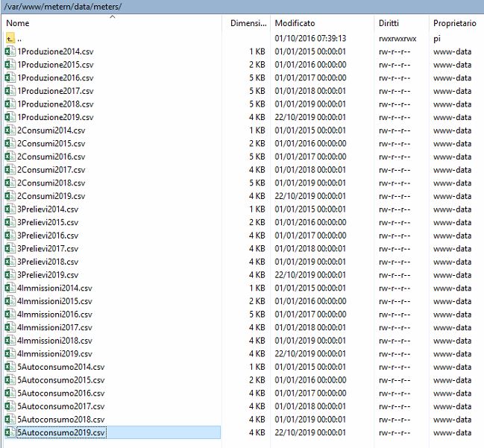Select file name 5Autoconsumo2017.csv
484x448 pixels.
(61, 406)
